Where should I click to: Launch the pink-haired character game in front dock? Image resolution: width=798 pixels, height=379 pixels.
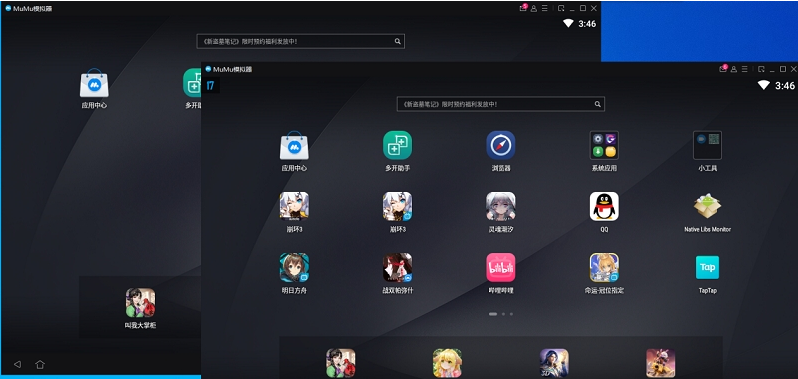point(661,363)
